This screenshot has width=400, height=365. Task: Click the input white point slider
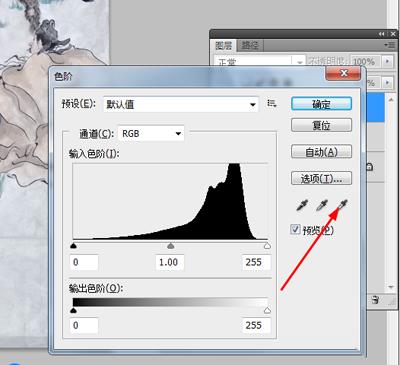(x=267, y=246)
